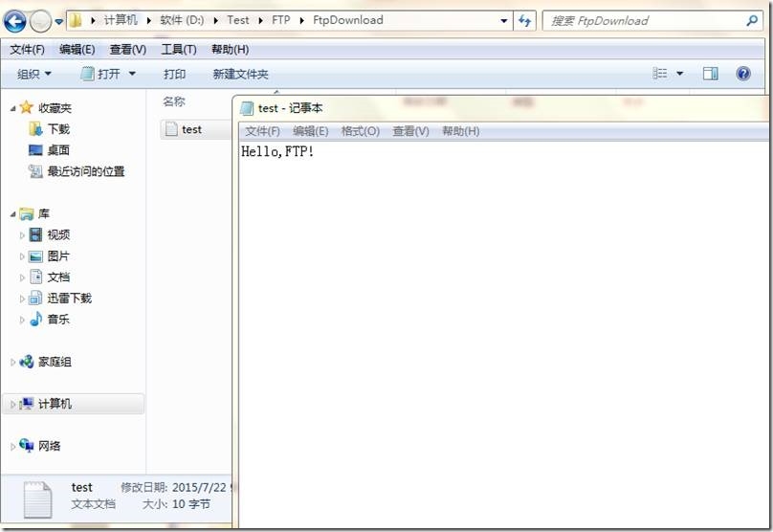Select the 音乐 library
This screenshot has height=532, width=773.
[x=58, y=319]
